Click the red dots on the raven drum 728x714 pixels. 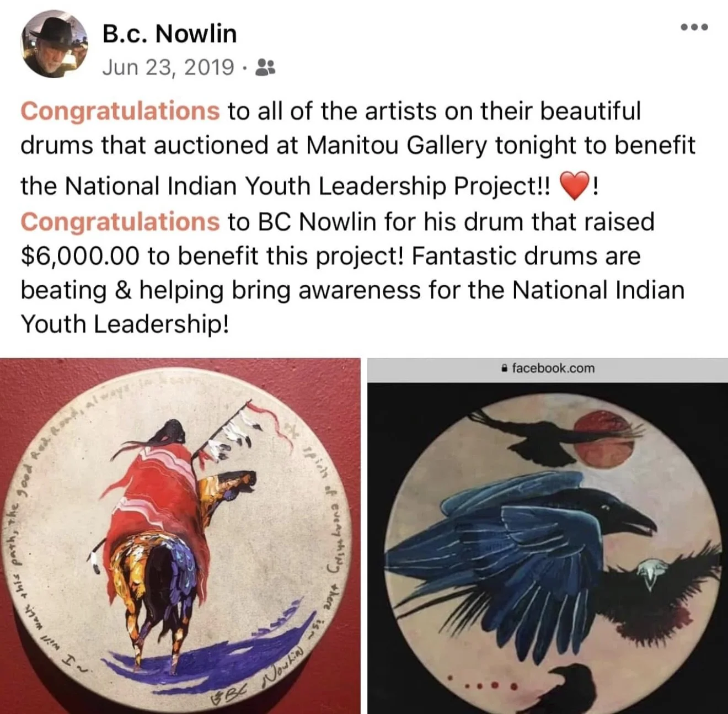(483, 685)
